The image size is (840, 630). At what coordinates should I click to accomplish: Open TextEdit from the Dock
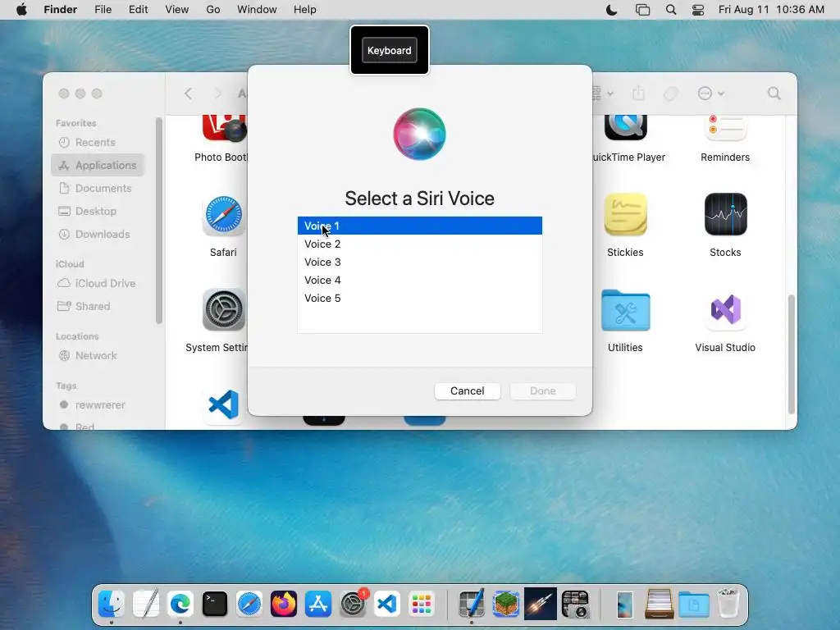[x=146, y=605]
